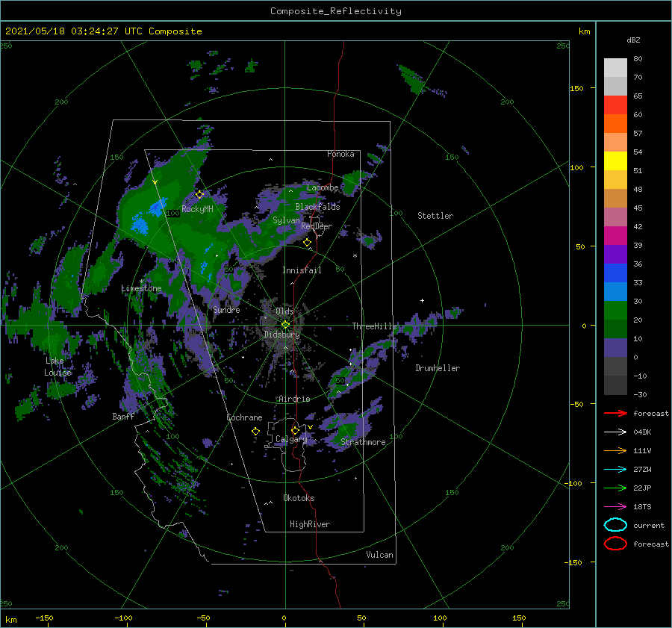Click the Vulcan city label
The height and width of the screenshot is (628, 672).
click(x=379, y=555)
